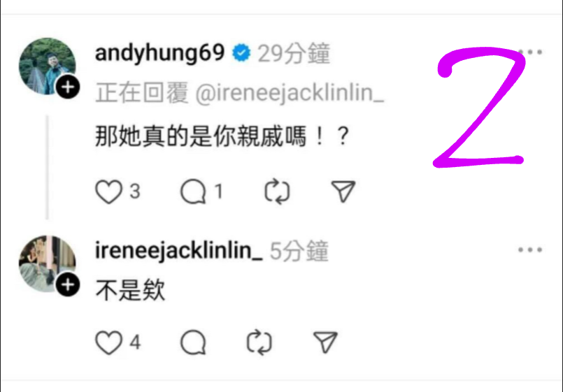
Task: Tap the @ireneejacklinlin_ mention link
Action: [290, 92]
